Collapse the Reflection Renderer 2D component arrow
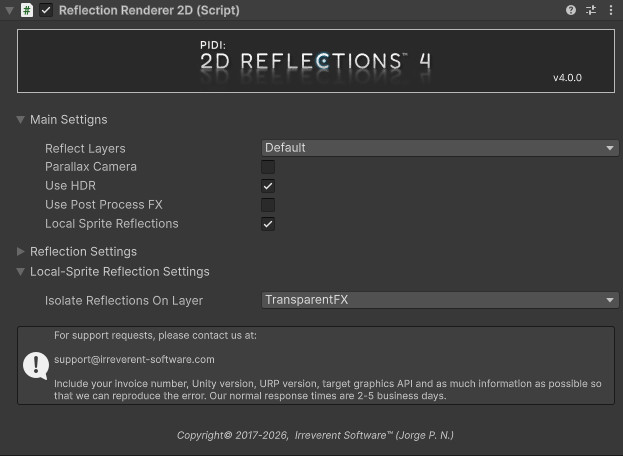623x456 pixels. (9, 10)
